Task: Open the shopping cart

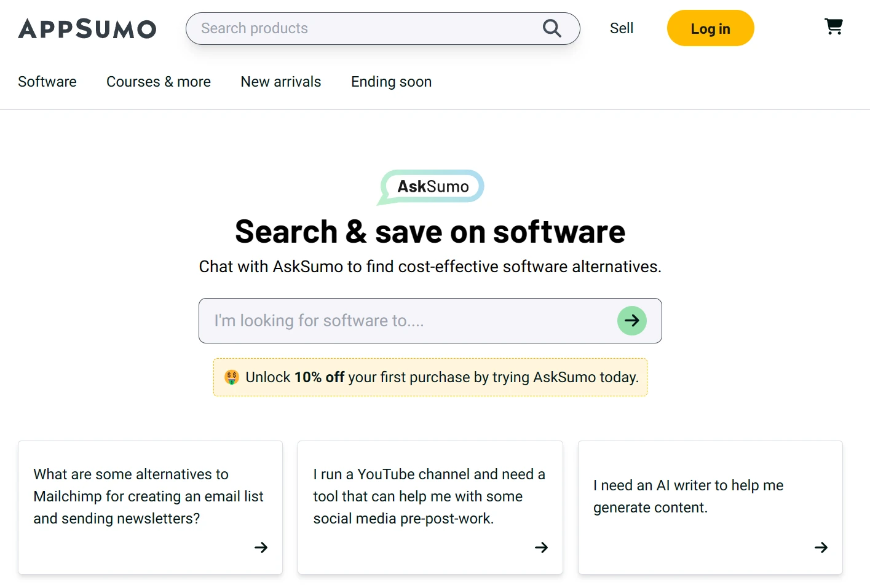Action: 833,26
